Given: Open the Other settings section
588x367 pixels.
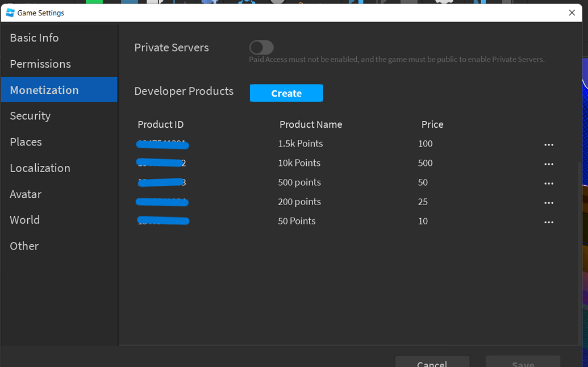Looking at the screenshot, I should pyautogui.click(x=24, y=245).
